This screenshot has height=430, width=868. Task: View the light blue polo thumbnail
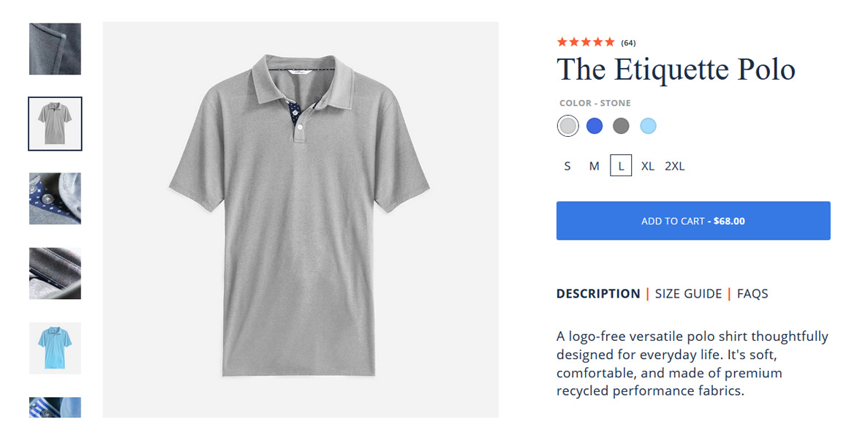coord(55,348)
